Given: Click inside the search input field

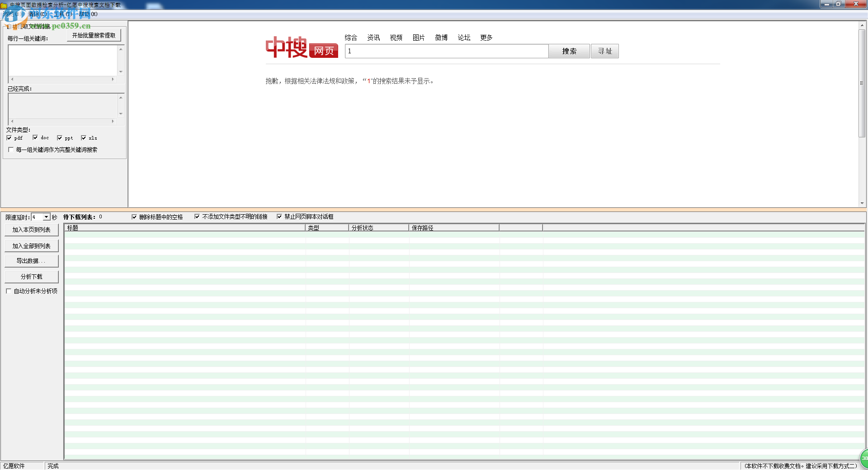Looking at the screenshot, I should pos(445,51).
